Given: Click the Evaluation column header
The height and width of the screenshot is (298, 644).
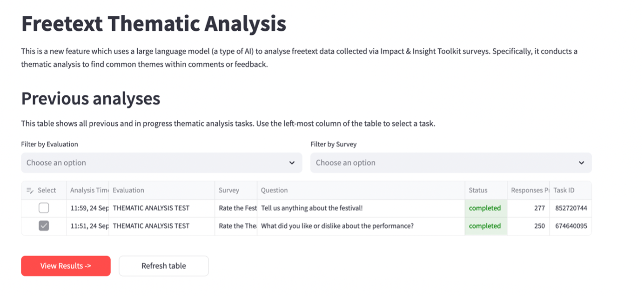Looking at the screenshot, I should tap(128, 190).
